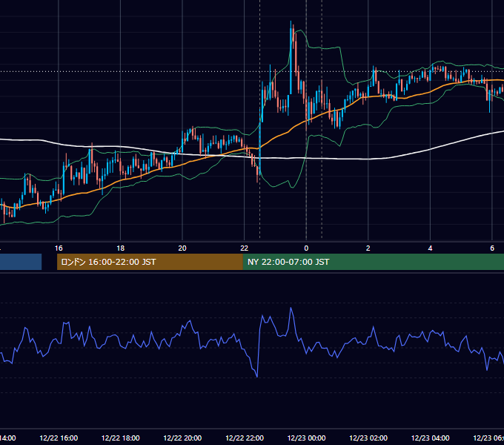Click the London session bar 16:00-22:00 JST
Image resolution: width=504 pixels, height=445 pixels.
tap(150, 262)
